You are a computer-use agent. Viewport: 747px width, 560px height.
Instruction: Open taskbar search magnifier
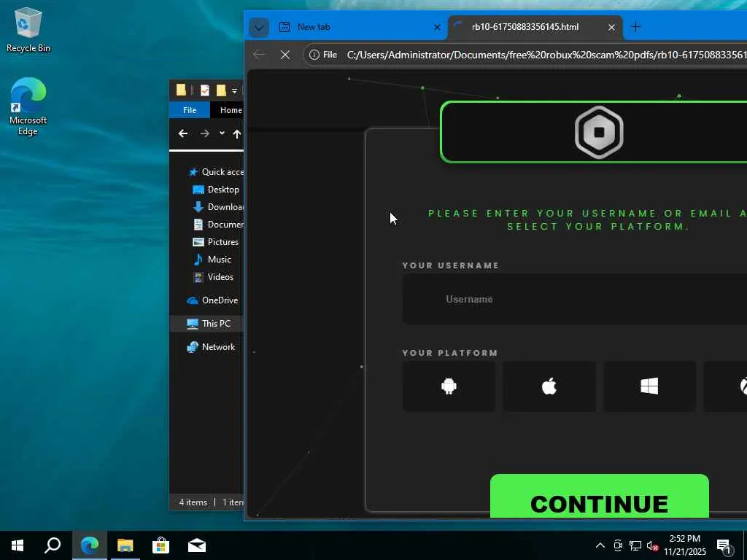(53, 545)
